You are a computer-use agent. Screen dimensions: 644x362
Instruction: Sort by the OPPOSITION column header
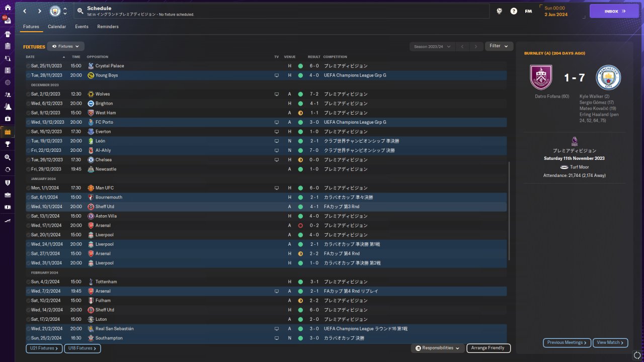(x=97, y=57)
